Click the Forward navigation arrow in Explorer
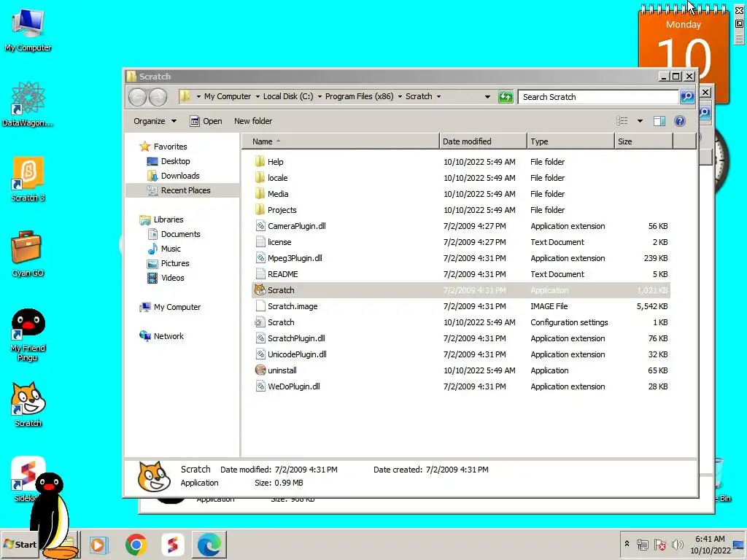Image resolution: width=747 pixels, height=560 pixels. 158,97
